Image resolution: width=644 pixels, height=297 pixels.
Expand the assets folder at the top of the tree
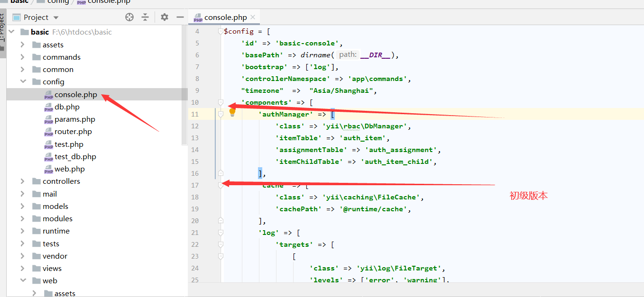pos(22,45)
